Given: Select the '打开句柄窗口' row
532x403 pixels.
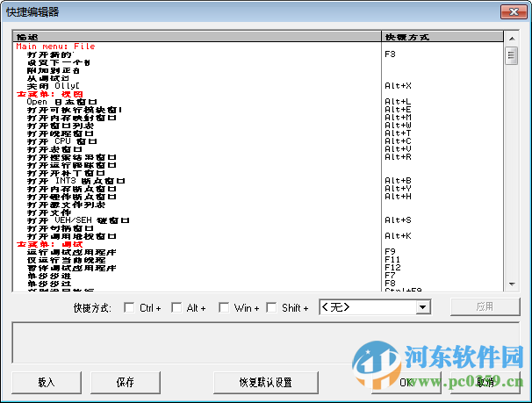Looking at the screenshot, I should pos(197,228).
